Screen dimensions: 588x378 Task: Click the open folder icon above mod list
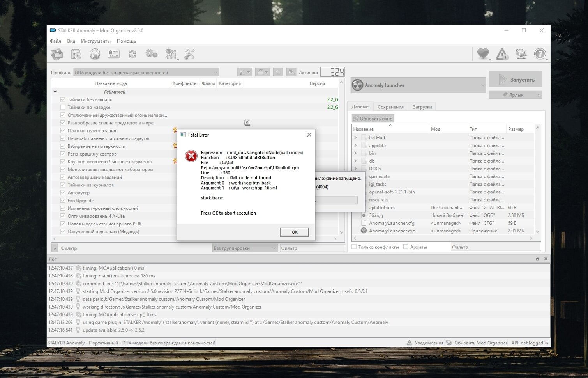[x=262, y=72]
